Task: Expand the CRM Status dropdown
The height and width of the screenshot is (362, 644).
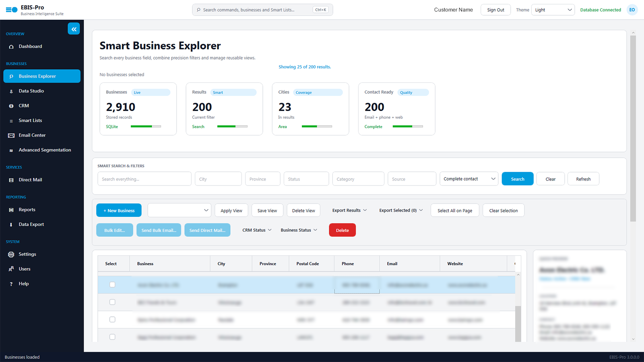Action: [x=257, y=230]
